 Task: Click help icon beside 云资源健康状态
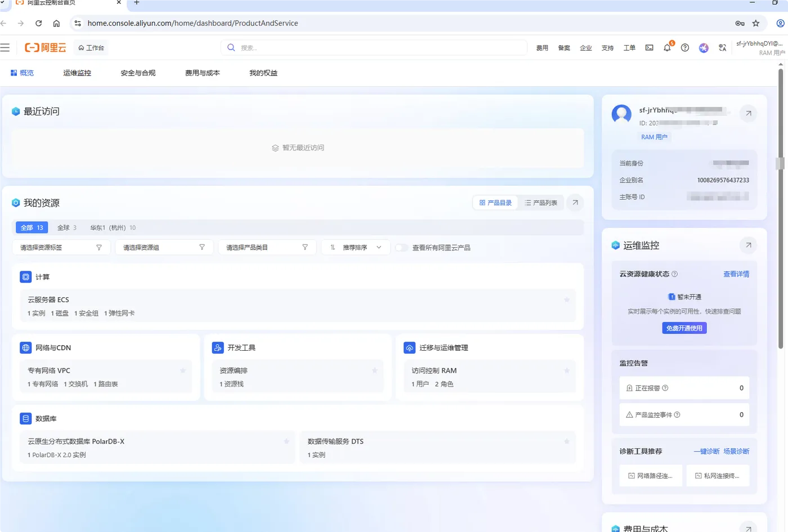[675, 274]
